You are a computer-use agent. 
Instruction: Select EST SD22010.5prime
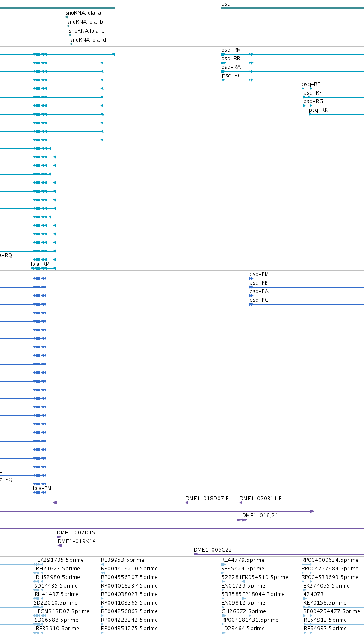[x=56, y=603]
